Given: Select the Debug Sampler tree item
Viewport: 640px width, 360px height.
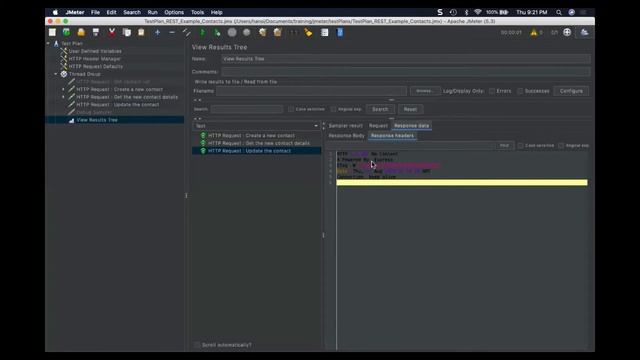Looking at the screenshot, I should click(x=94, y=112).
